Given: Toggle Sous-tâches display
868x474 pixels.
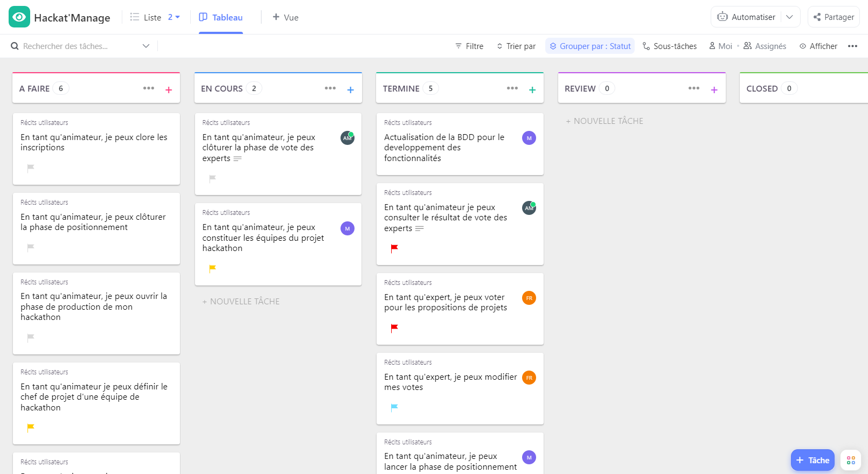Looking at the screenshot, I should click(x=670, y=46).
